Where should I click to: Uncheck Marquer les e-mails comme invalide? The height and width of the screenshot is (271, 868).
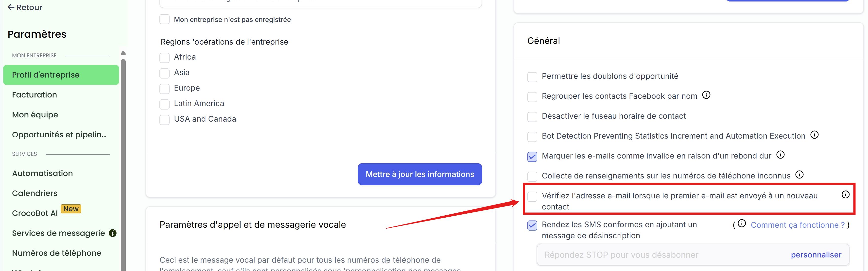pos(532,157)
